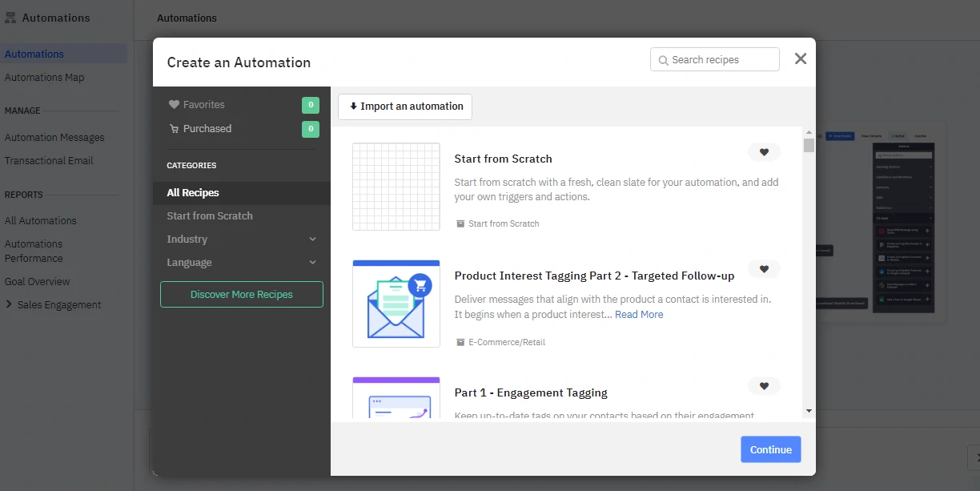Image resolution: width=980 pixels, height=491 pixels.
Task: Open All Automations report
Action: tap(41, 221)
